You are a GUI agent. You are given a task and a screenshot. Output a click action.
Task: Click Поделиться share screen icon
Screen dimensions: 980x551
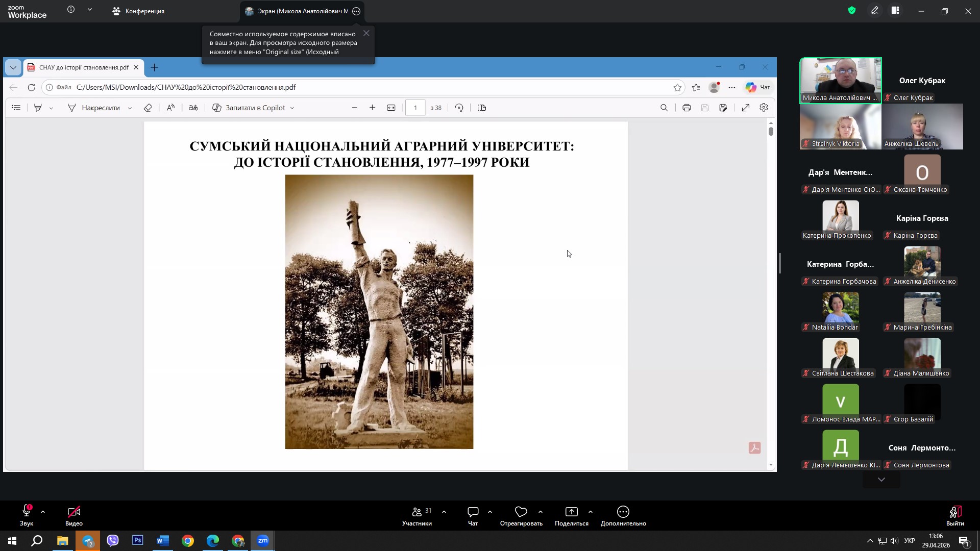[x=571, y=512]
